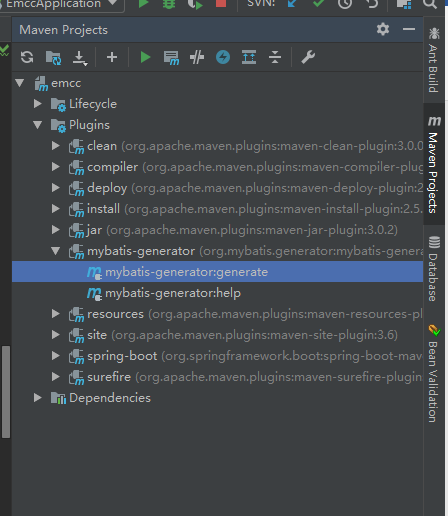Collapse the emcc project node
The width and height of the screenshot is (448, 516).
[x=20, y=83]
